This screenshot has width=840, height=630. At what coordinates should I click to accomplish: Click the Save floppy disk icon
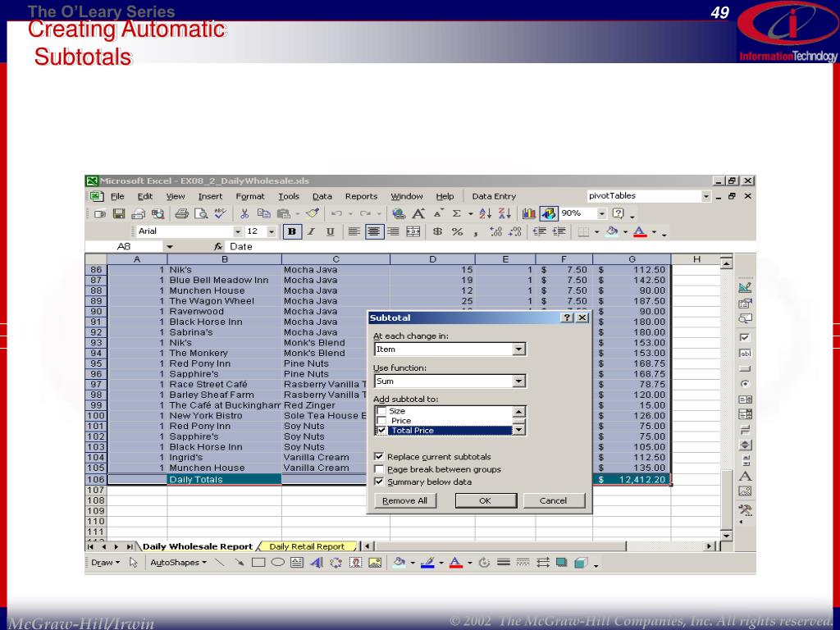119,214
